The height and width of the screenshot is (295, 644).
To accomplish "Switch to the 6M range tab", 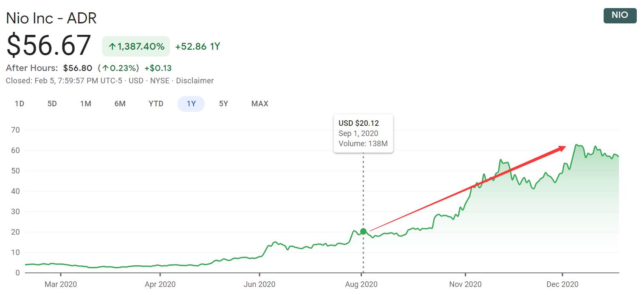I will tap(120, 104).
